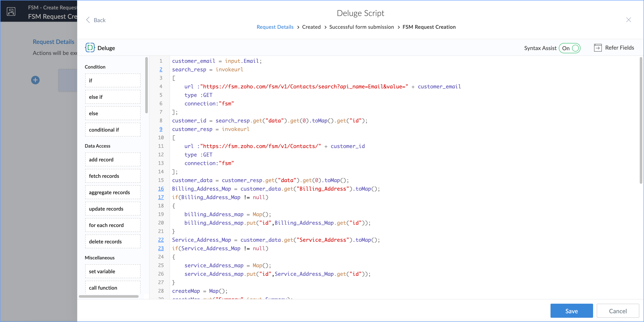Click the code editor vertical scrollbar
Image resolution: width=644 pixels, height=322 pixels.
pos(641,120)
